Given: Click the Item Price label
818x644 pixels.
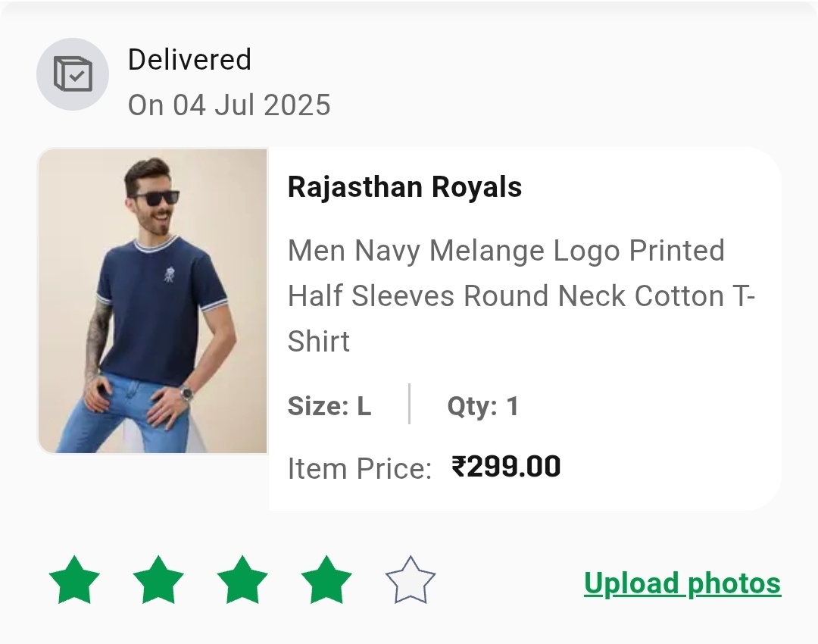Looking at the screenshot, I should tap(360, 468).
